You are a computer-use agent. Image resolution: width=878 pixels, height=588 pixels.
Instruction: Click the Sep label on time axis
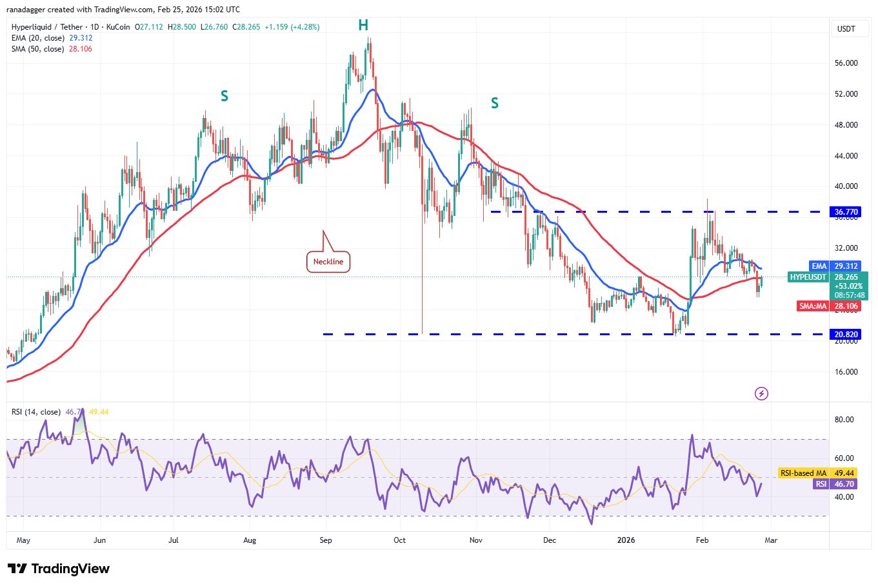326,540
